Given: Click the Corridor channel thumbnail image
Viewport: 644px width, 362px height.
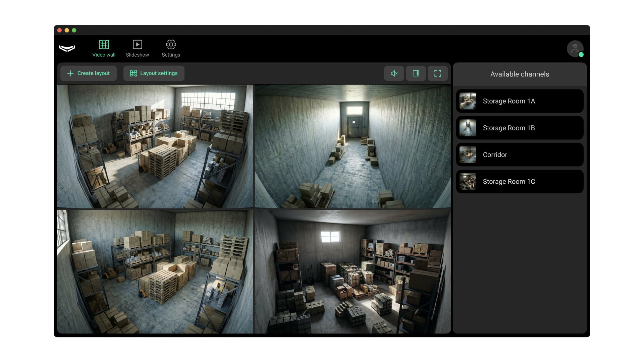Looking at the screenshot, I should [x=468, y=155].
